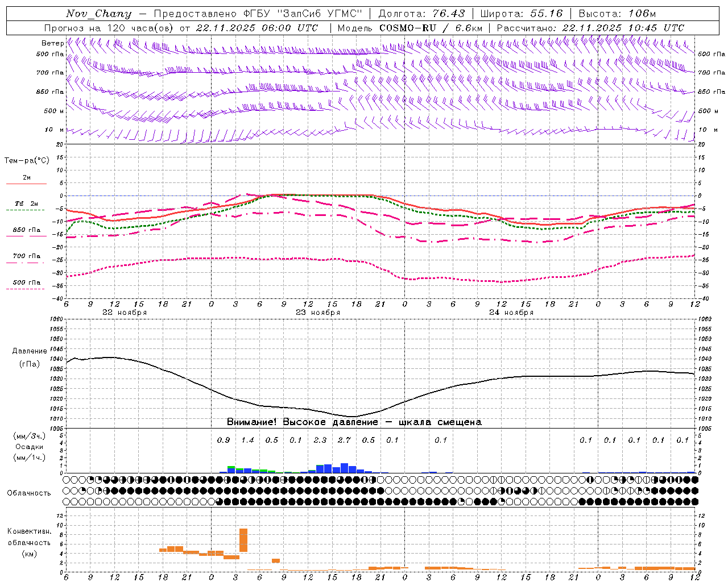728x582 pixels.
Task: Select the 'Долгота: 76.43' header text
Action: pyautogui.click(x=421, y=14)
